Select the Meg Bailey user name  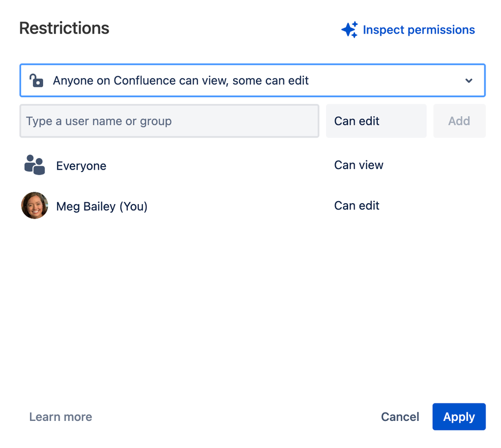point(86,206)
